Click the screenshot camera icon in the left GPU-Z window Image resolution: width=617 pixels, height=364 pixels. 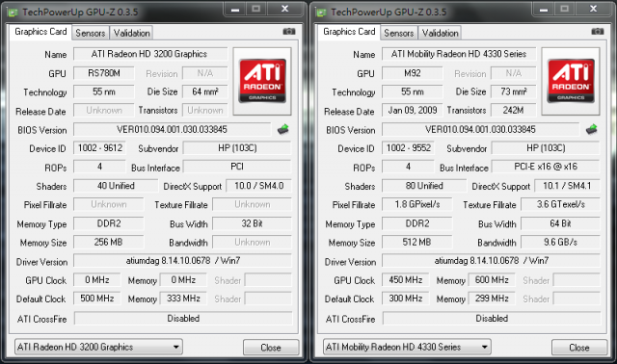pos(289,31)
